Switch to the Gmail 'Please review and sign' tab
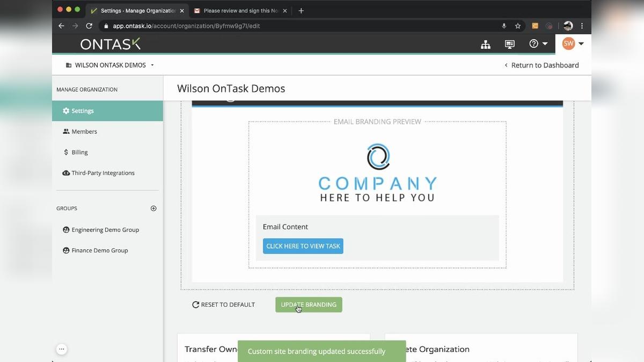The height and width of the screenshot is (362, 644). (x=240, y=11)
